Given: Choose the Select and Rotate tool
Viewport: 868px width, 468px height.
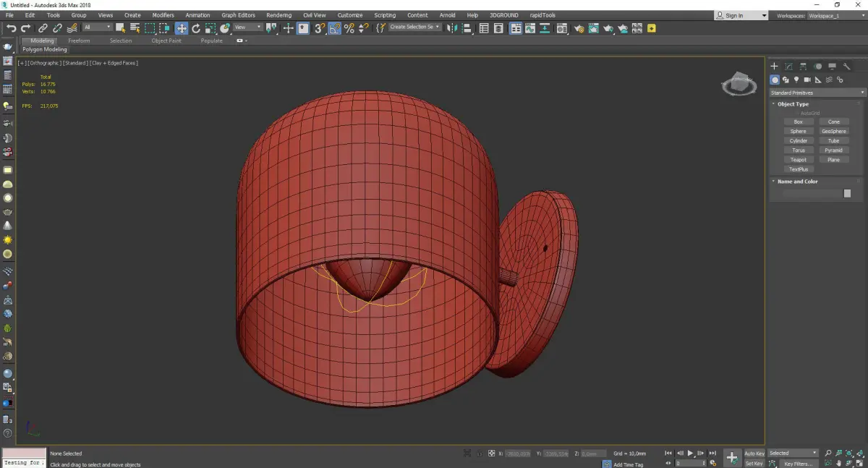Looking at the screenshot, I should point(195,28).
